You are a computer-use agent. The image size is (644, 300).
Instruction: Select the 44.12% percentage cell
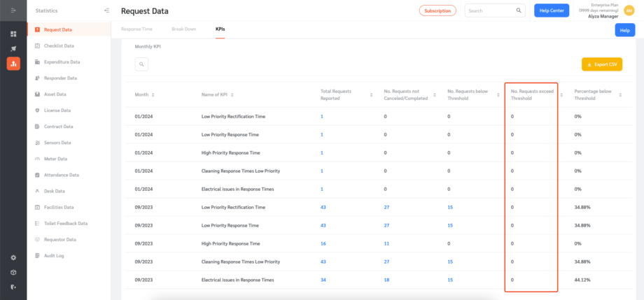[x=582, y=280]
